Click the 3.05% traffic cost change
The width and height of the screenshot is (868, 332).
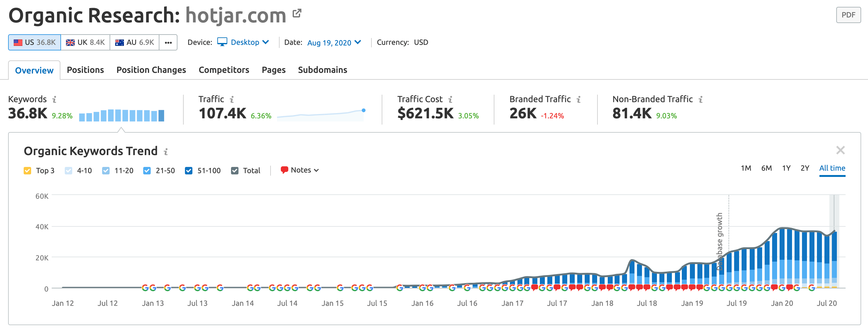[x=468, y=116]
